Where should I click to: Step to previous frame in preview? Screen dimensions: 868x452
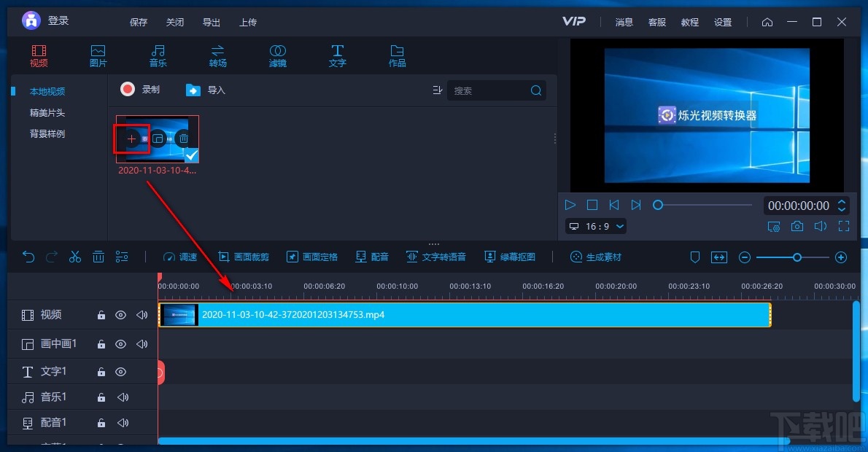[614, 205]
